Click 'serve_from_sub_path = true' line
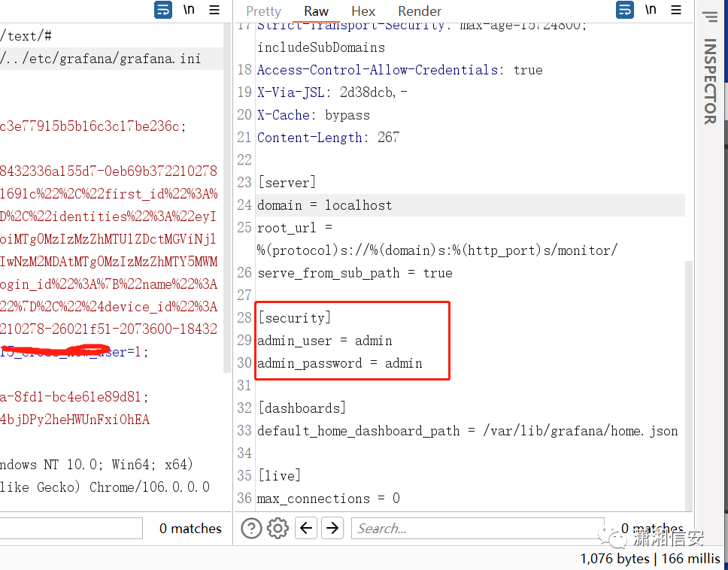728x570 pixels. 355,273
